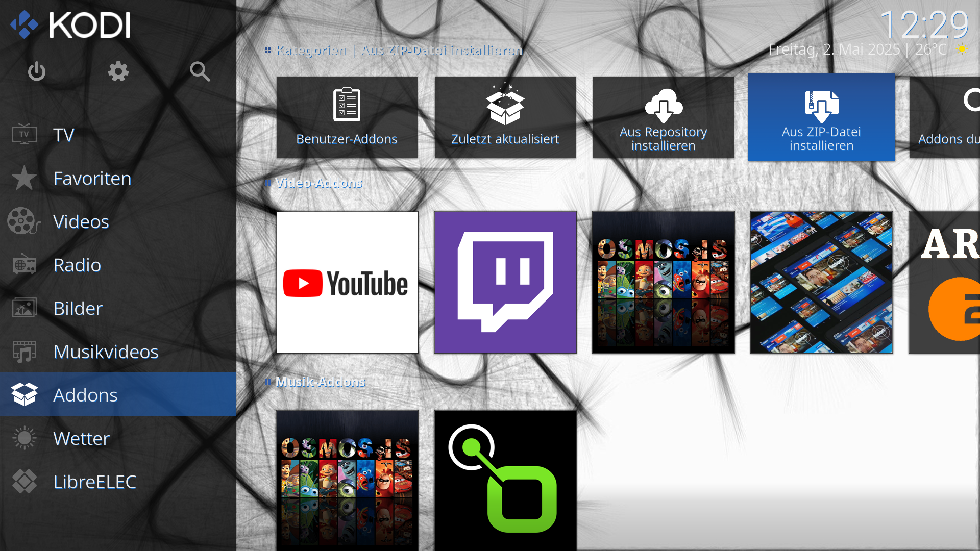Screen dimensions: 980x551
Task: Click the Wetter sun icon
Action: [24, 438]
